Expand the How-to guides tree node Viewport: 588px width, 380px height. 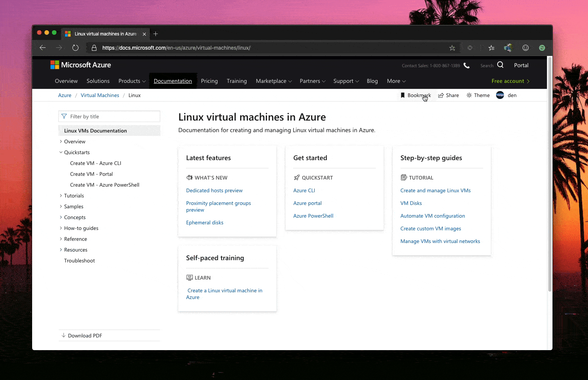tap(61, 228)
